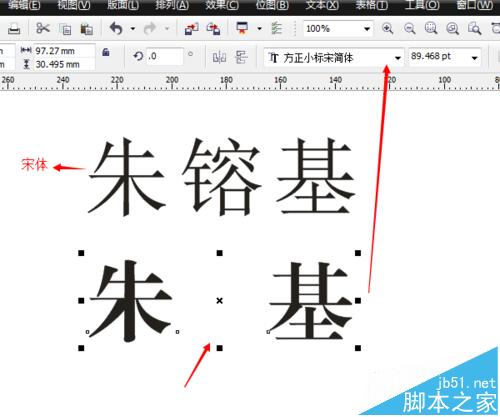Image resolution: width=500 pixels, height=417 pixels.
Task: Click the top-middle selection handle
Action: point(219,253)
